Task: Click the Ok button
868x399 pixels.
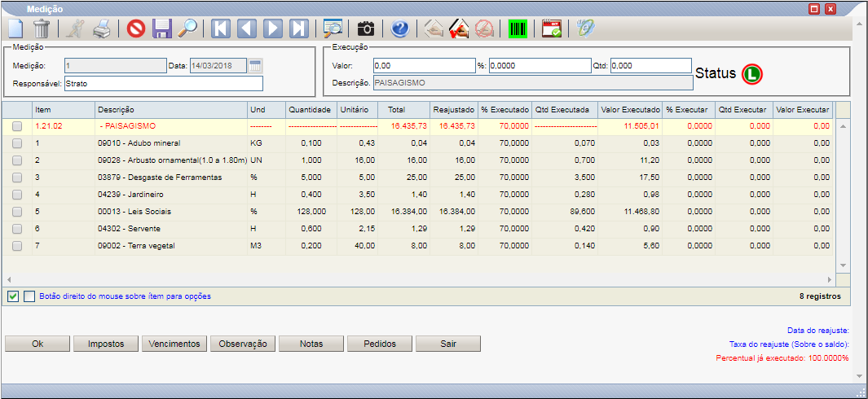Action: pyautogui.click(x=37, y=344)
